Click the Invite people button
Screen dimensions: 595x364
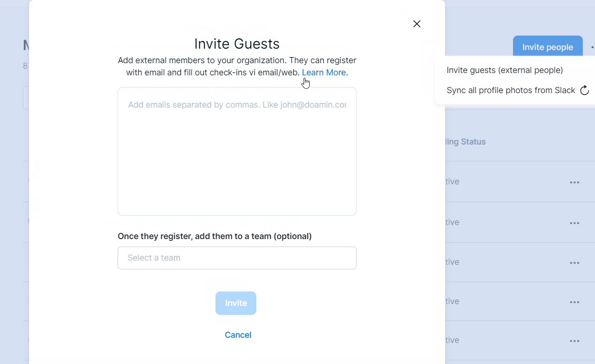click(547, 47)
